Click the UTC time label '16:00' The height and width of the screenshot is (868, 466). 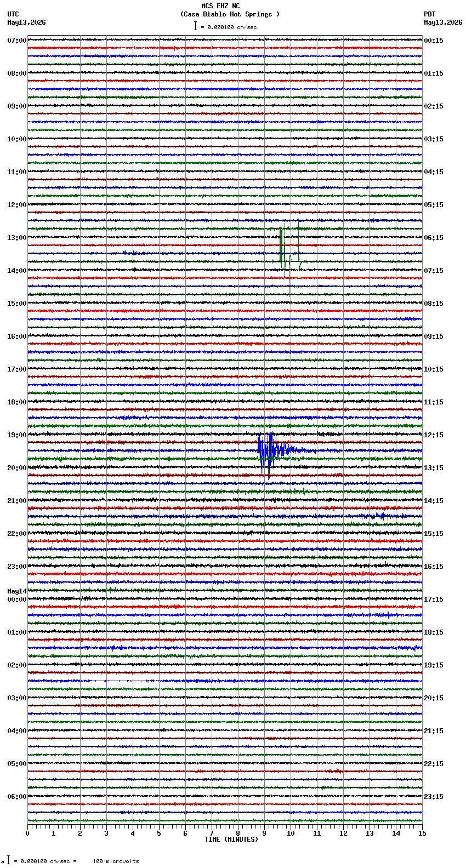click(x=17, y=336)
